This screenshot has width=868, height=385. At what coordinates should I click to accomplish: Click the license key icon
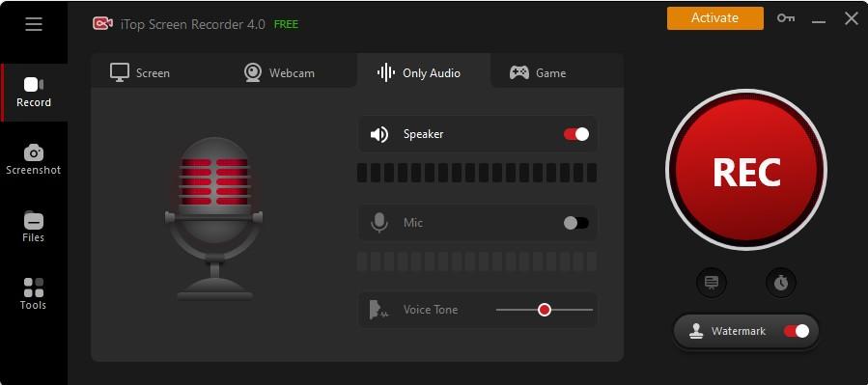[x=786, y=18]
